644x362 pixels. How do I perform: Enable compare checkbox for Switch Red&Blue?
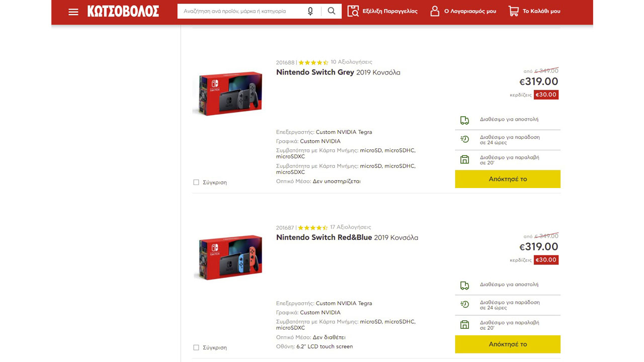click(x=196, y=347)
